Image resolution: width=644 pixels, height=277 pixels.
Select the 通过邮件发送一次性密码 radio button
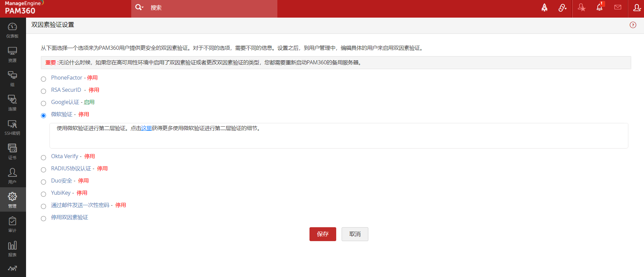(43, 206)
